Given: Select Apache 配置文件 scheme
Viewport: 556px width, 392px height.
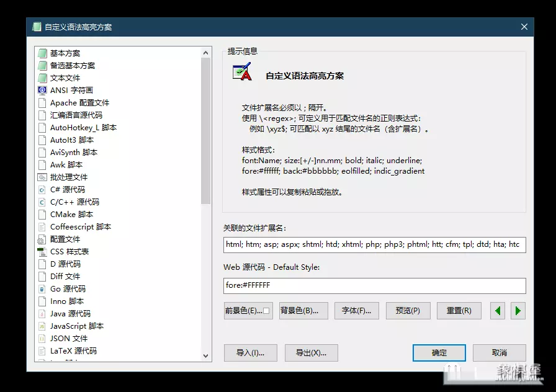Looking at the screenshot, I should tap(80, 103).
